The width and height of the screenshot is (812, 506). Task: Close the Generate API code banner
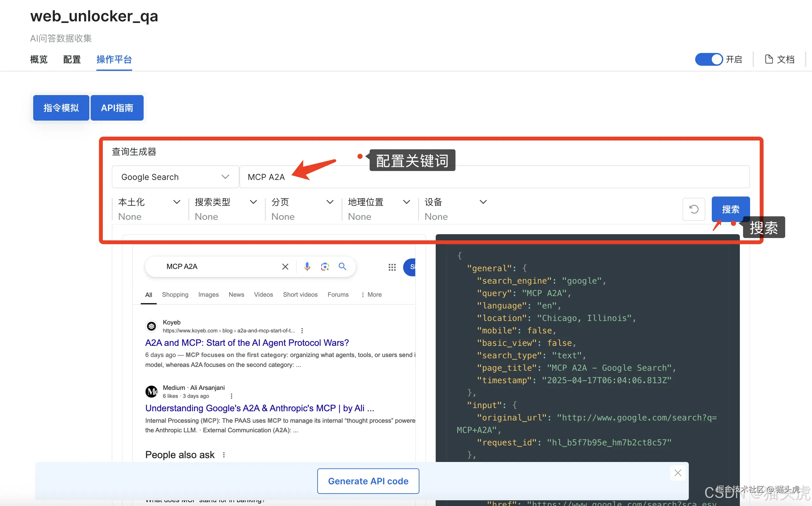[x=677, y=473]
